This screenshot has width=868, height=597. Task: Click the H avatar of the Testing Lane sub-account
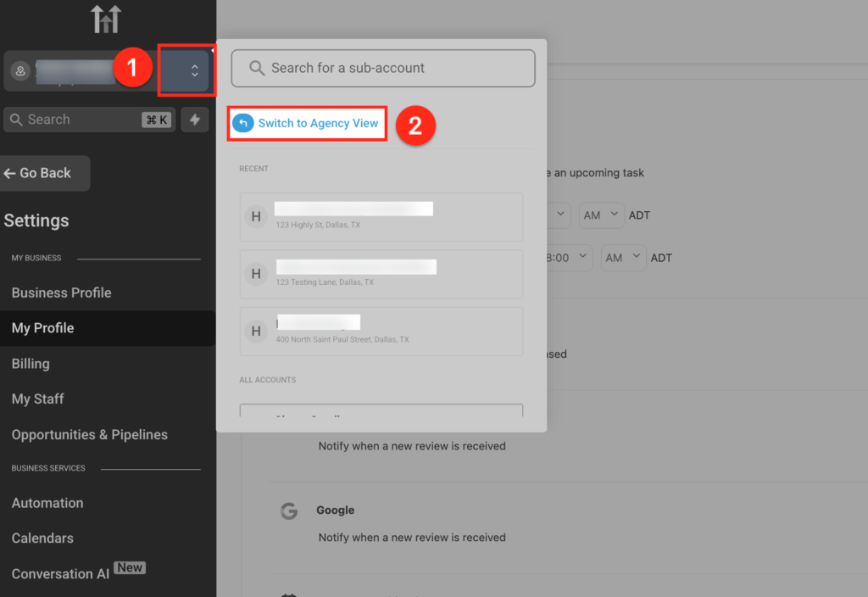pyautogui.click(x=256, y=274)
